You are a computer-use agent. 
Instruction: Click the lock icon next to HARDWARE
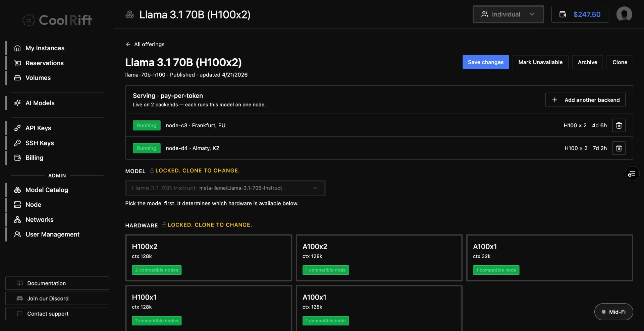pos(164,225)
